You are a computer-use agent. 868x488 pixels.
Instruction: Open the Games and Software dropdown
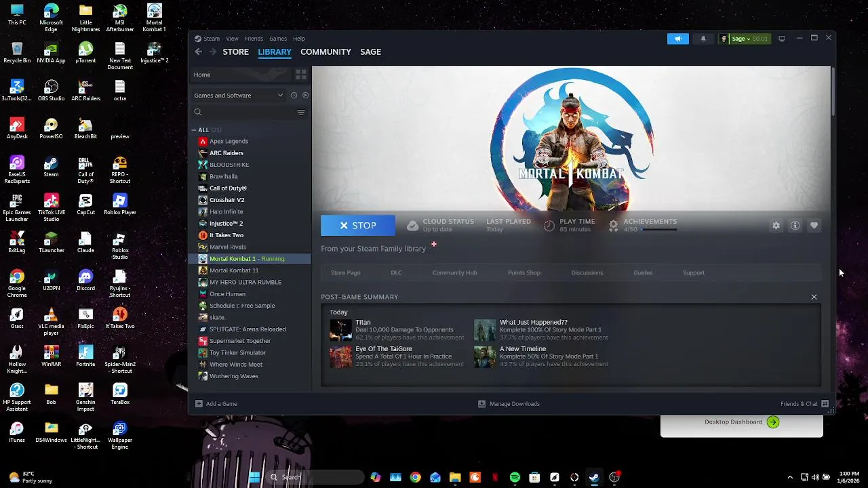click(x=238, y=96)
